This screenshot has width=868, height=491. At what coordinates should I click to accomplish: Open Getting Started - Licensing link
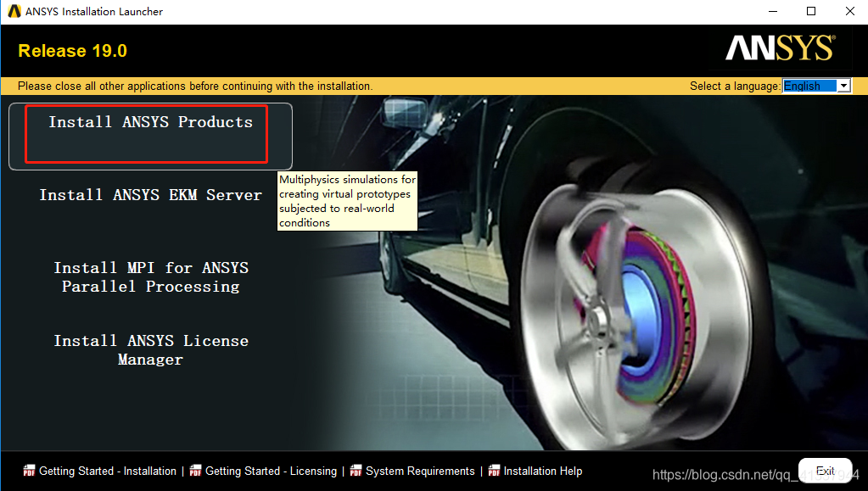271,471
